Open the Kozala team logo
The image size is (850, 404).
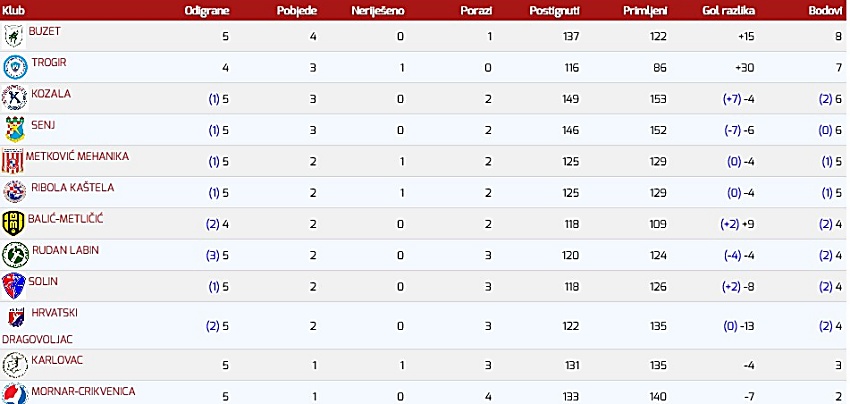pyautogui.click(x=15, y=98)
